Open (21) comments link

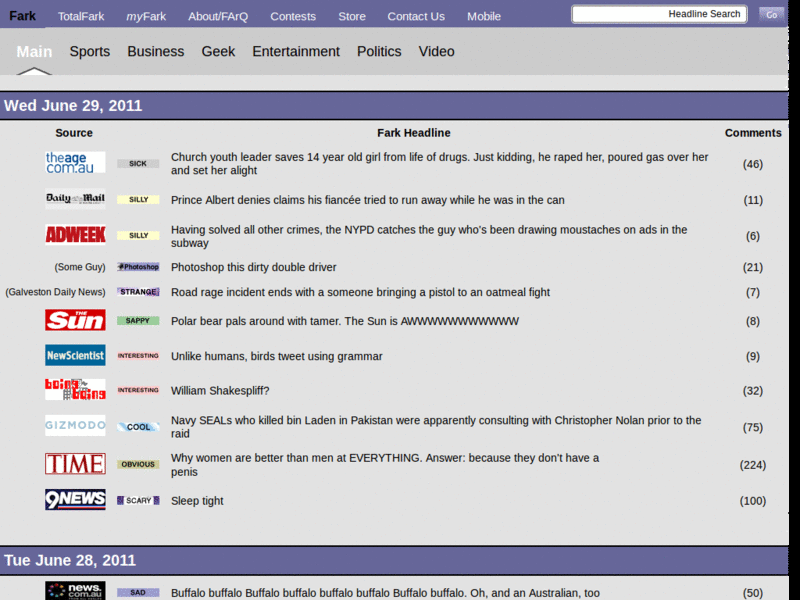point(753,267)
